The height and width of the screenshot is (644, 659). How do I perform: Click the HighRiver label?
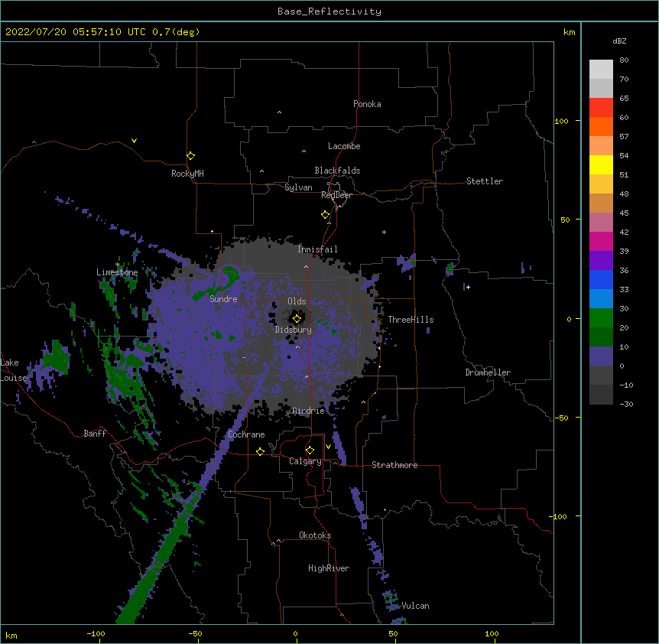(329, 568)
